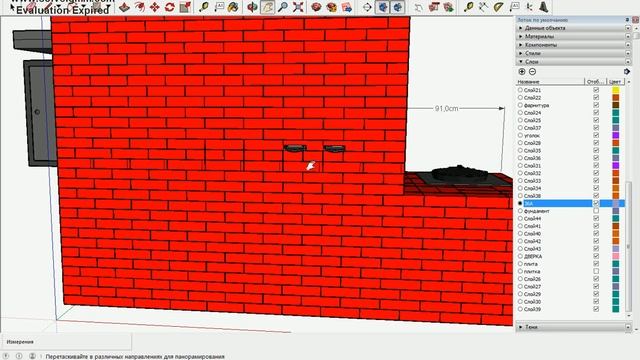Select the Pan hand tool

tap(267, 7)
